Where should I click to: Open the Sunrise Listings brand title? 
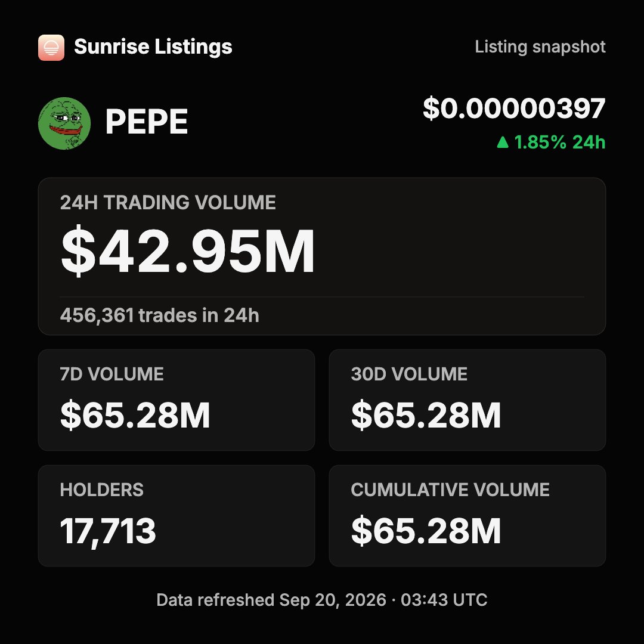(153, 47)
